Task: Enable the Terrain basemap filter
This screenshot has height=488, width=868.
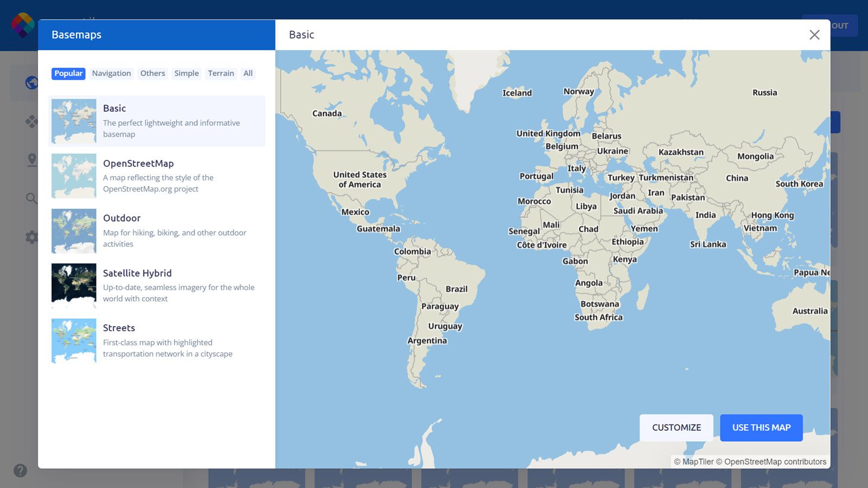Action: (x=221, y=73)
